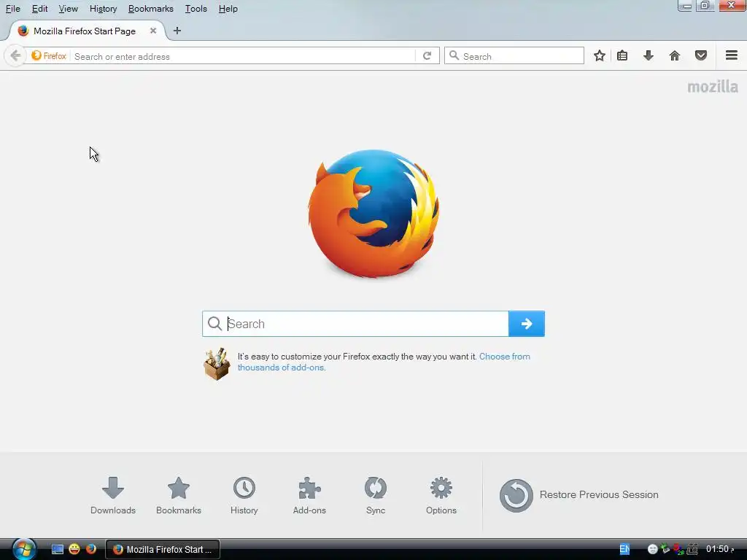Open the Tools menu
Viewport: 747px width, 560px height.
click(196, 9)
